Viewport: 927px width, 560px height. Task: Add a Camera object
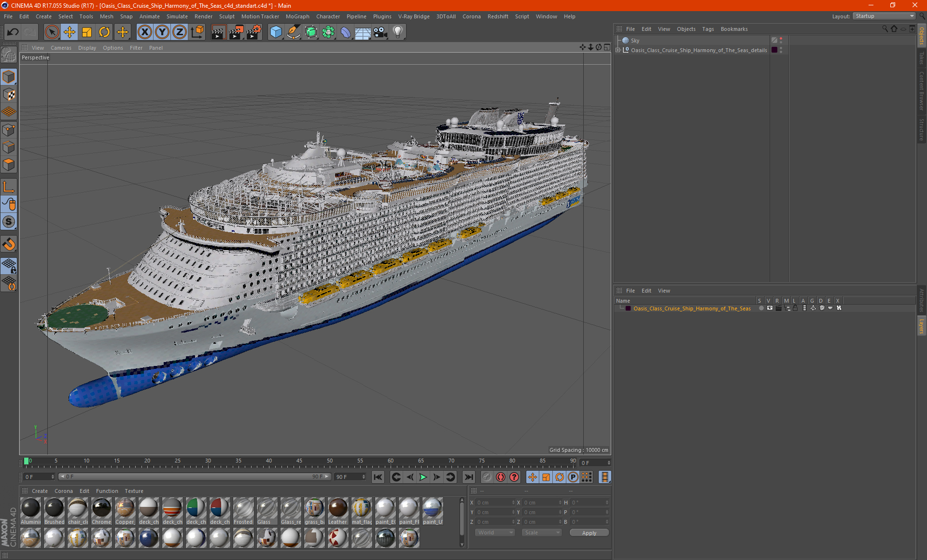[x=380, y=32]
